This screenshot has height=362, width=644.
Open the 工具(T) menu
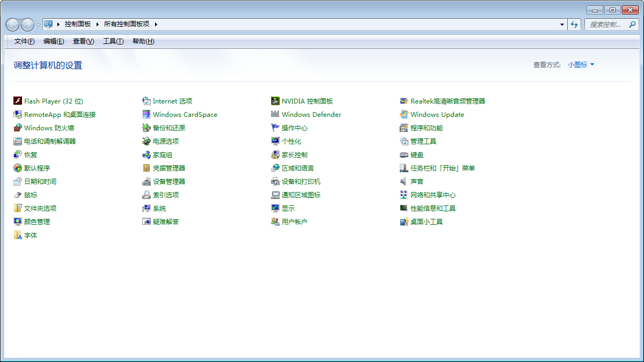113,41
